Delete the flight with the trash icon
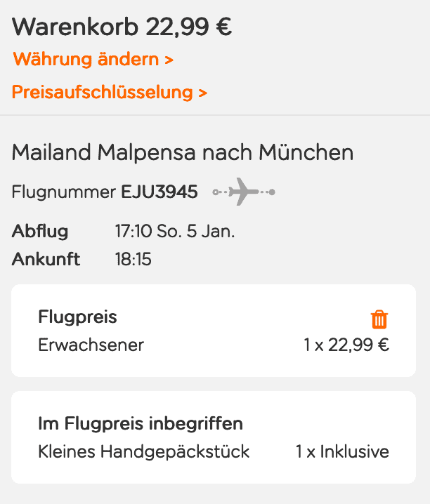Viewport: 430px width, 504px height. click(x=379, y=319)
